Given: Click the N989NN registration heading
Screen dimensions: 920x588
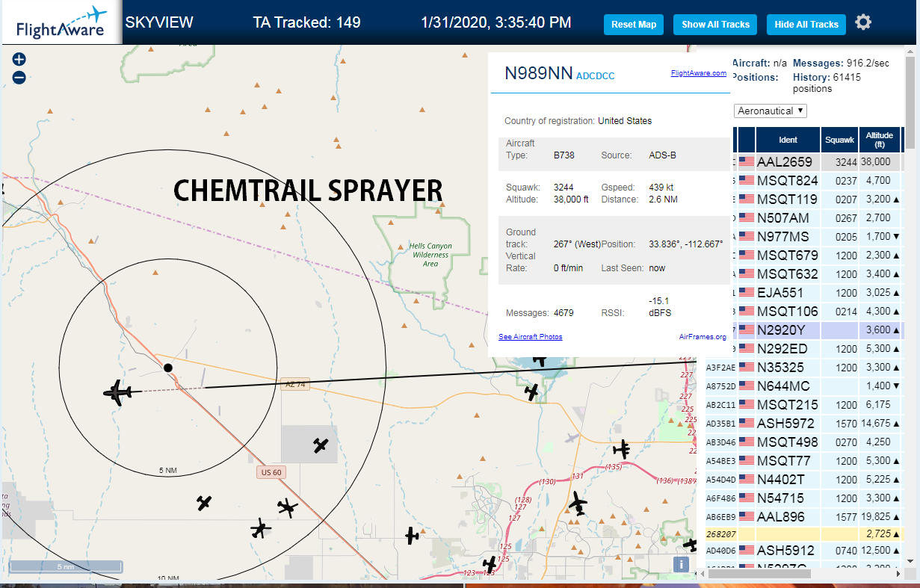Looking at the screenshot, I should click(x=538, y=72).
